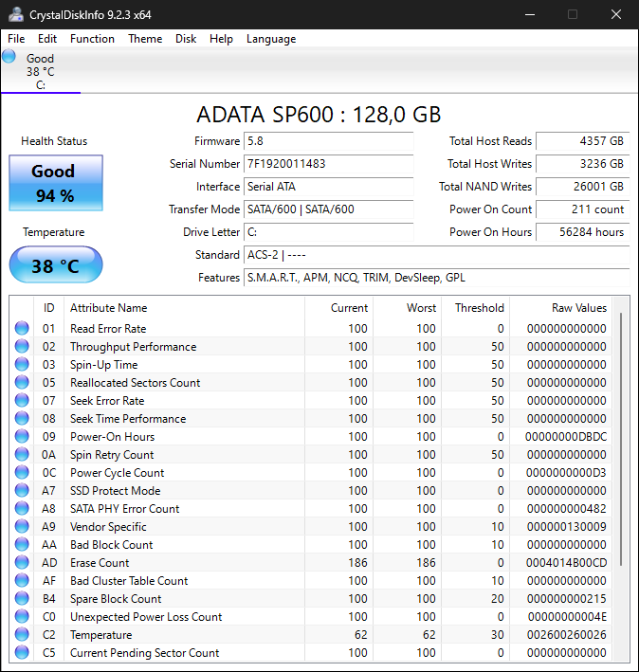The image size is (639, 672).
Task: Click status orb next to Power-On Hours
Action: pos(22,437)
